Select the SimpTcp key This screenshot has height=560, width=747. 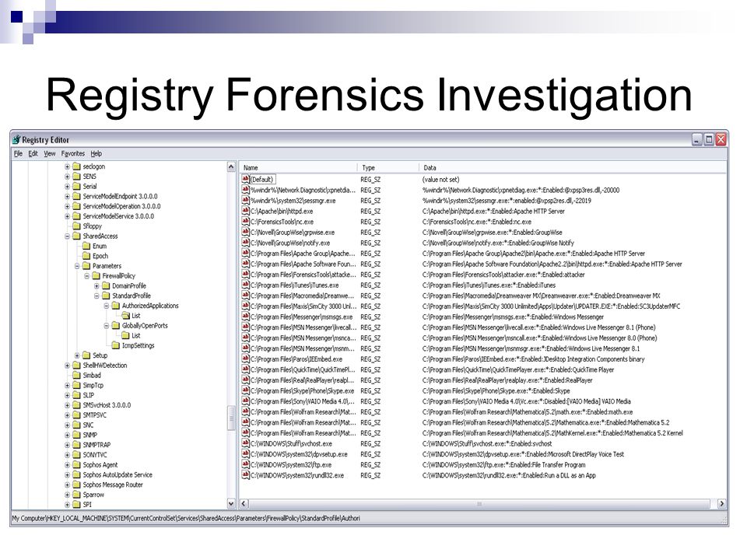point(93,385)
